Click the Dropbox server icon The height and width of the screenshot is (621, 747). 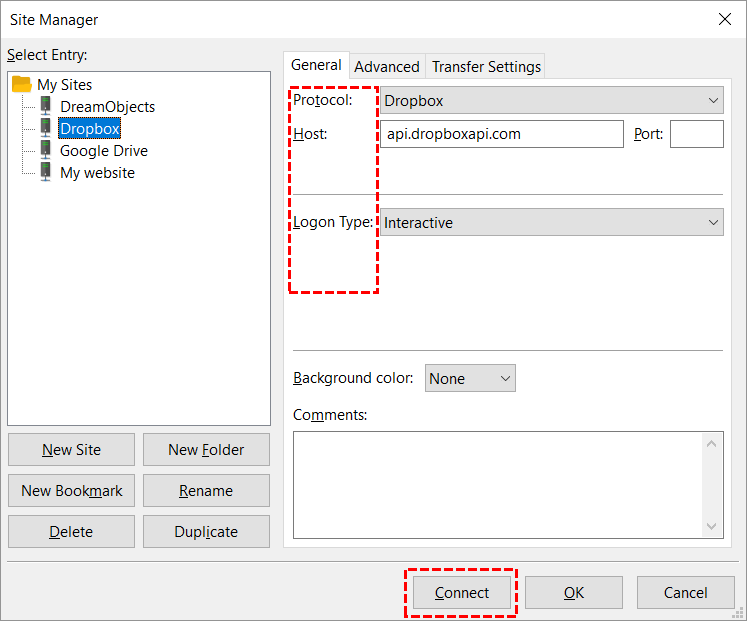45,128
